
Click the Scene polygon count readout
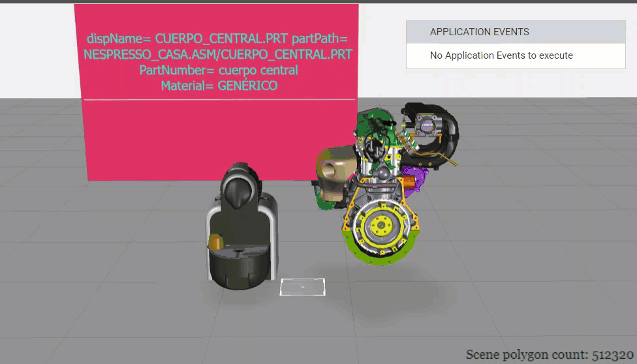click(550, 355)
